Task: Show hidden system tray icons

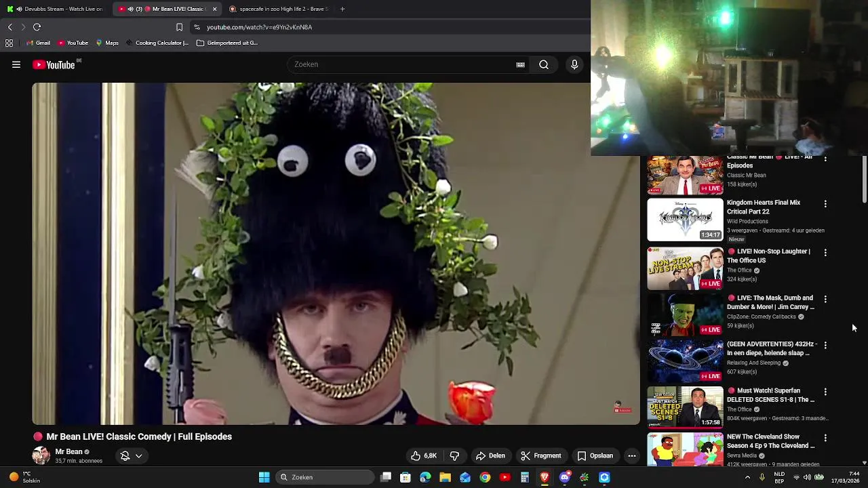Action: pos(747,477)
